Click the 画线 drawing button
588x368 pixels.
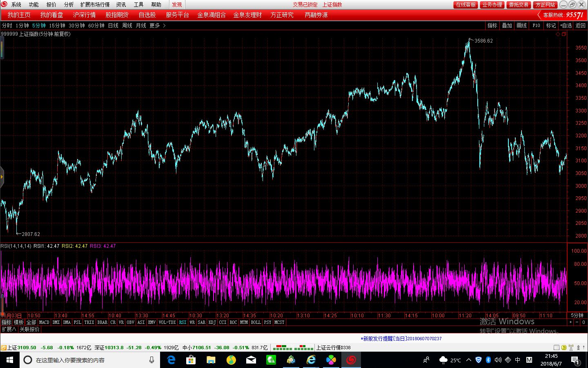[x=521, y=25]
